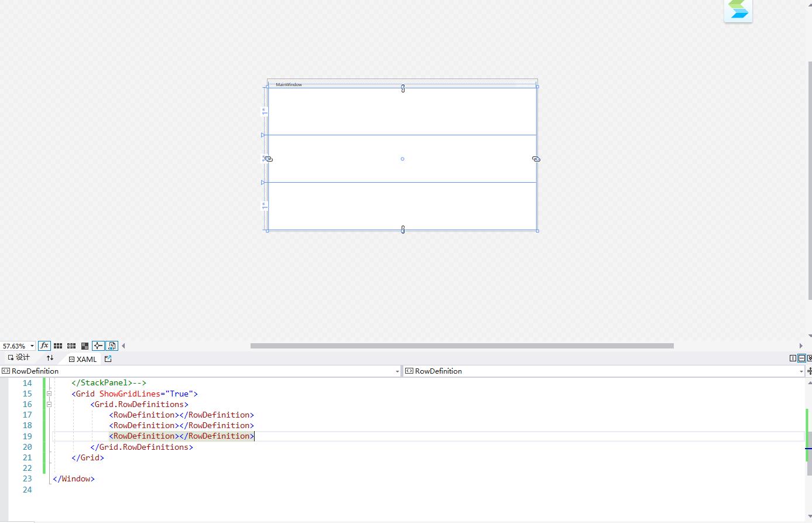Click the bottom-right resize handle of the grid
812x523 pixels.
pos(537,231)
